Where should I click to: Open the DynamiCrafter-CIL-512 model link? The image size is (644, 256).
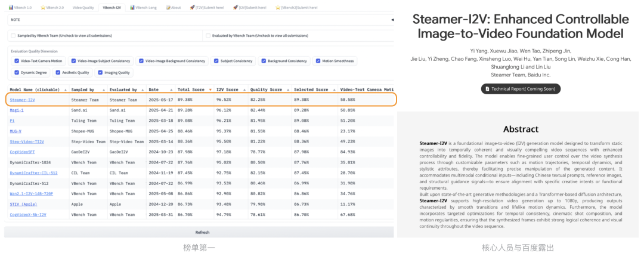tap(33, 173)
